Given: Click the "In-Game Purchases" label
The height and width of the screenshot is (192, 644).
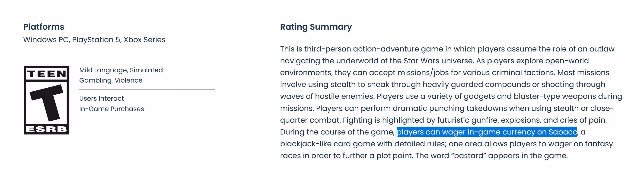Looking at the screenshot, I should pyautogui.click(x=112, y=109).
